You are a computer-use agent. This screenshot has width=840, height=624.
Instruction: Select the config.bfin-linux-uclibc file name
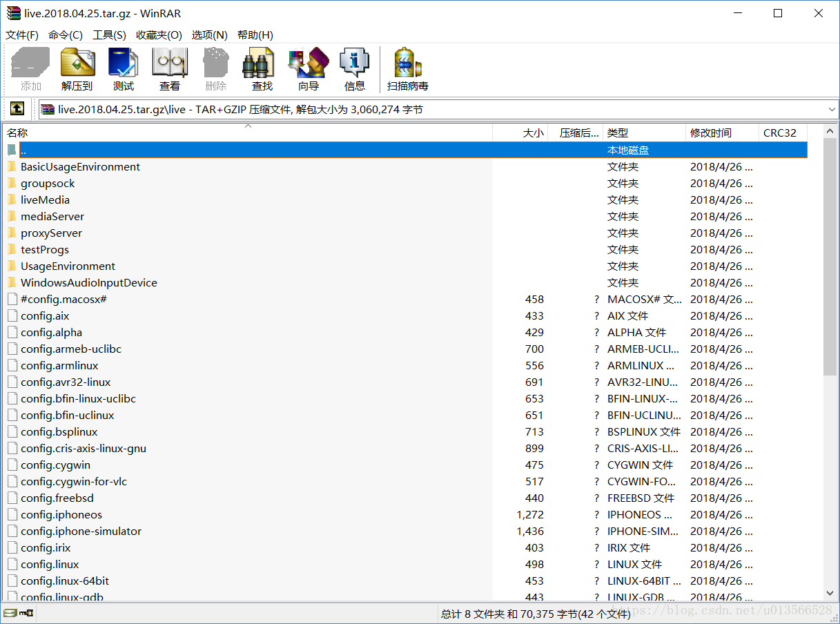pyautogui.click(x=78, y=398)
